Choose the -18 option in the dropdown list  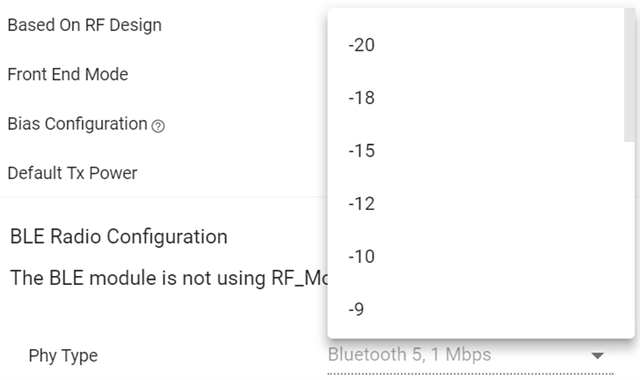click(476, 98)
